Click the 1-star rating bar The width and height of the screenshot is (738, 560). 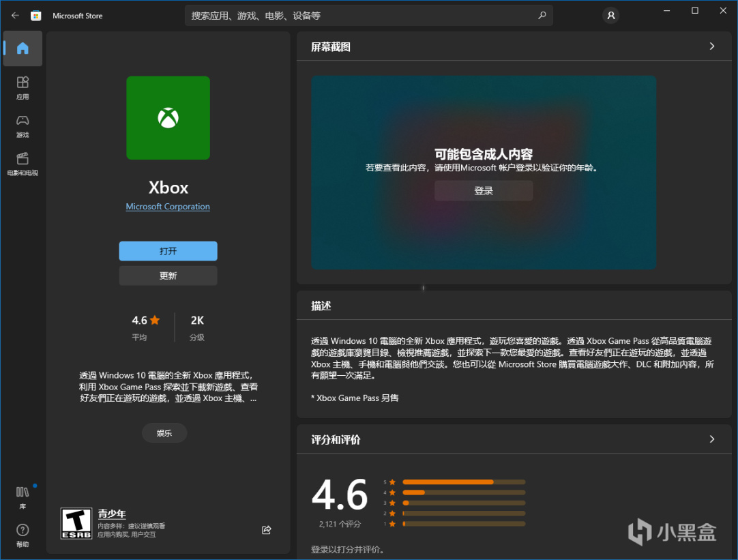pos(464,524)
